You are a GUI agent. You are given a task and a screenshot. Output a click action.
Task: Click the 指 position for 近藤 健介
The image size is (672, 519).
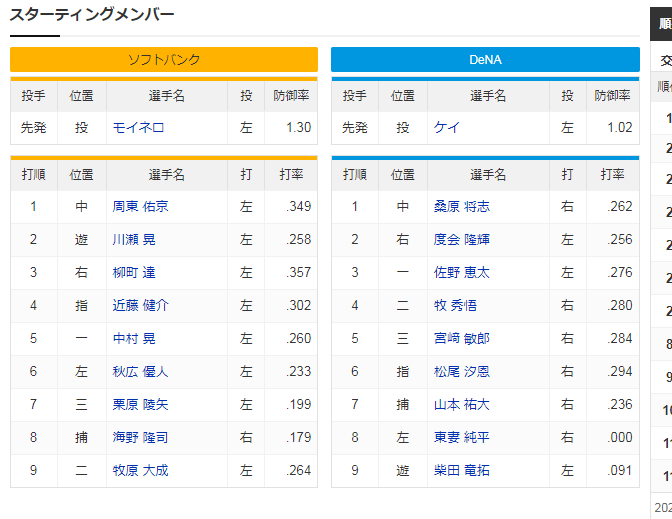point(81,306)
